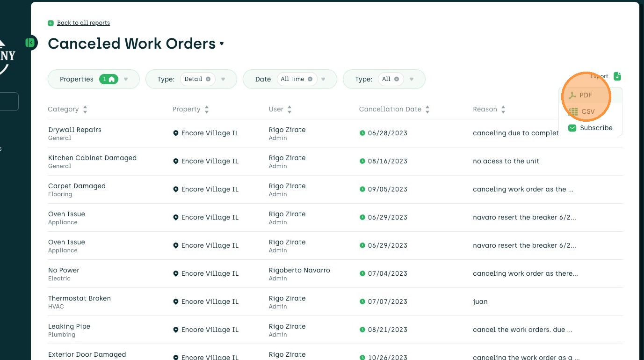
Task: Remove the All chip from Type filter
Action: (x=396, y=79)
